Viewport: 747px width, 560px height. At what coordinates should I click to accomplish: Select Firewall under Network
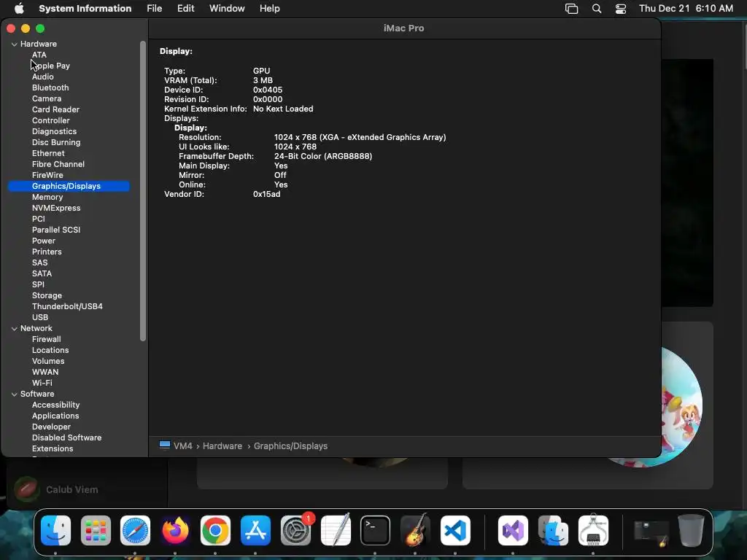click(46, 340)
